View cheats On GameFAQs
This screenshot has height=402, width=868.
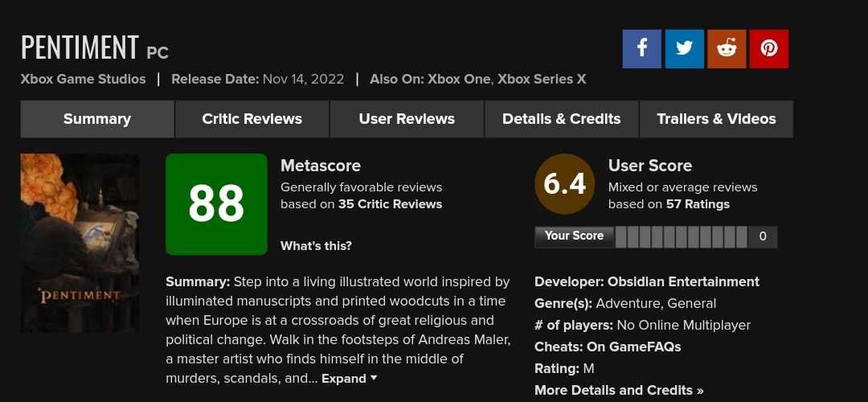pyautogui.click(x=633, y=347)
